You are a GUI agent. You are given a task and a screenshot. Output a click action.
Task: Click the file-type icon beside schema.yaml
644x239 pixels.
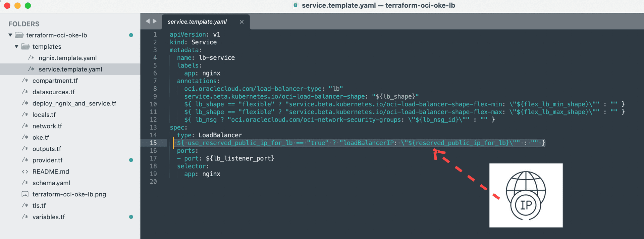25,183
